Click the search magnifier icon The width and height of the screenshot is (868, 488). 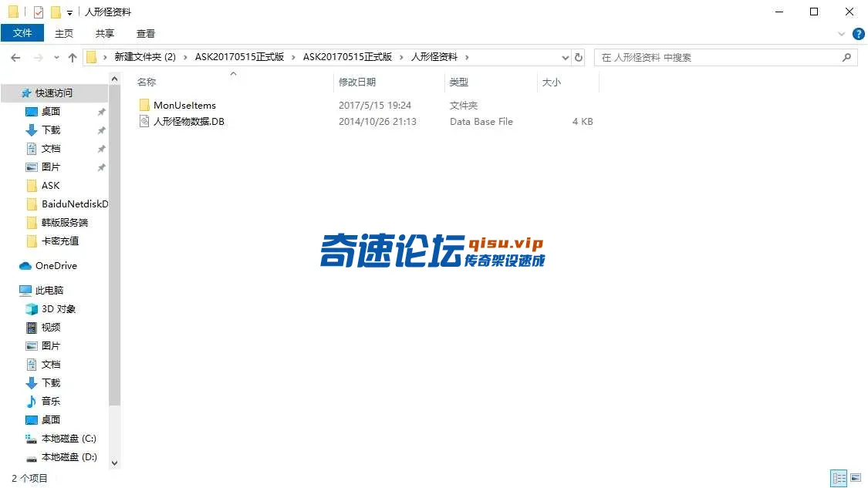click(x=846, y=58)
